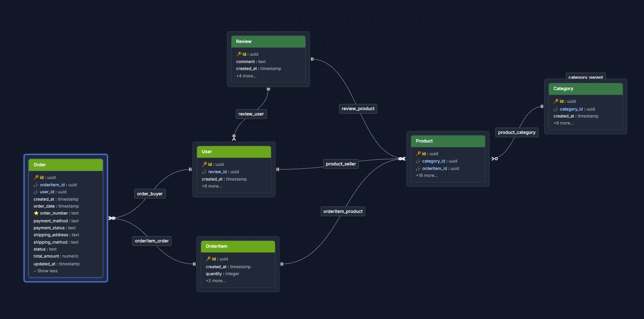Click the star icon beside order_number
This screenshot has width=644, height=319.
tap(36, 213)
